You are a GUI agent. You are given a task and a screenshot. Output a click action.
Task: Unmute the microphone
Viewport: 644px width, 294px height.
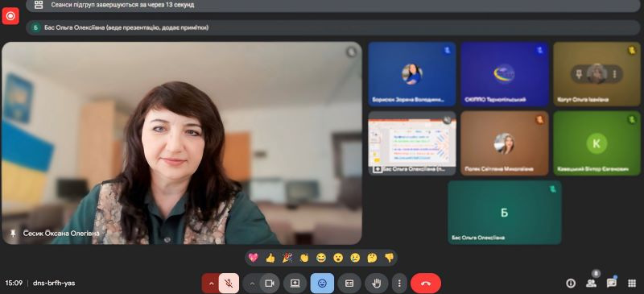(229, 284)
